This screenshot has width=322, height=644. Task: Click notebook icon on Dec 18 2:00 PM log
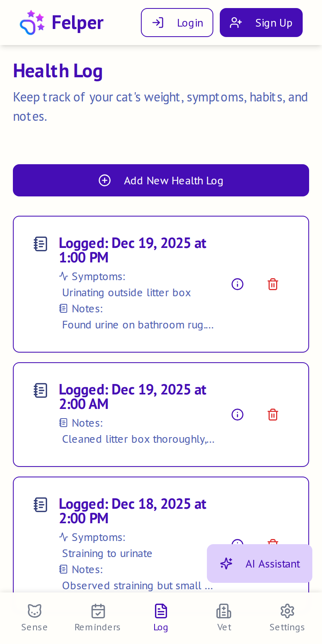[x=41, y=505]
